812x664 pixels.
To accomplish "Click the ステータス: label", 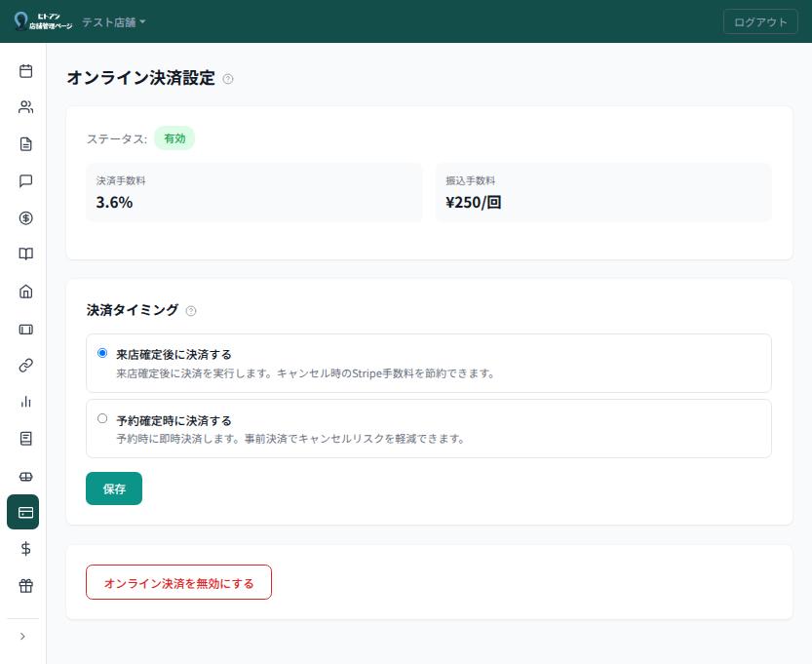I will pos(117,138).
